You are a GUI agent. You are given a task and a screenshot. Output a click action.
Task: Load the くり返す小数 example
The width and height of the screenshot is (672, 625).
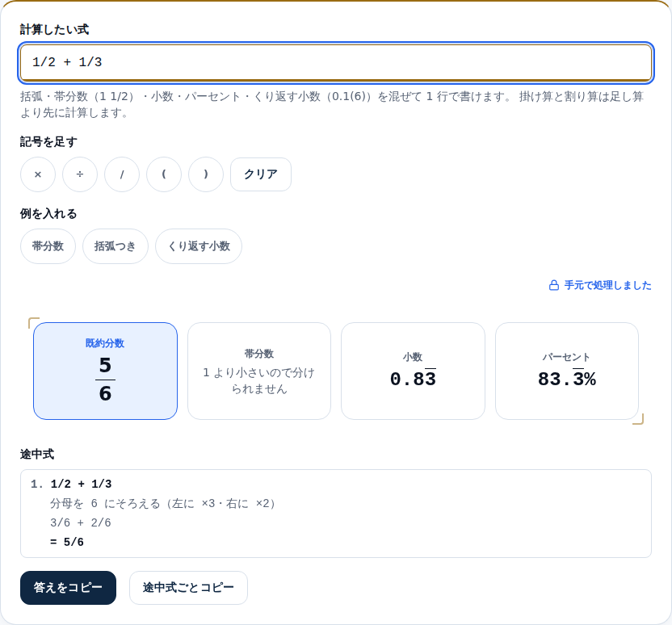point(199,246)
